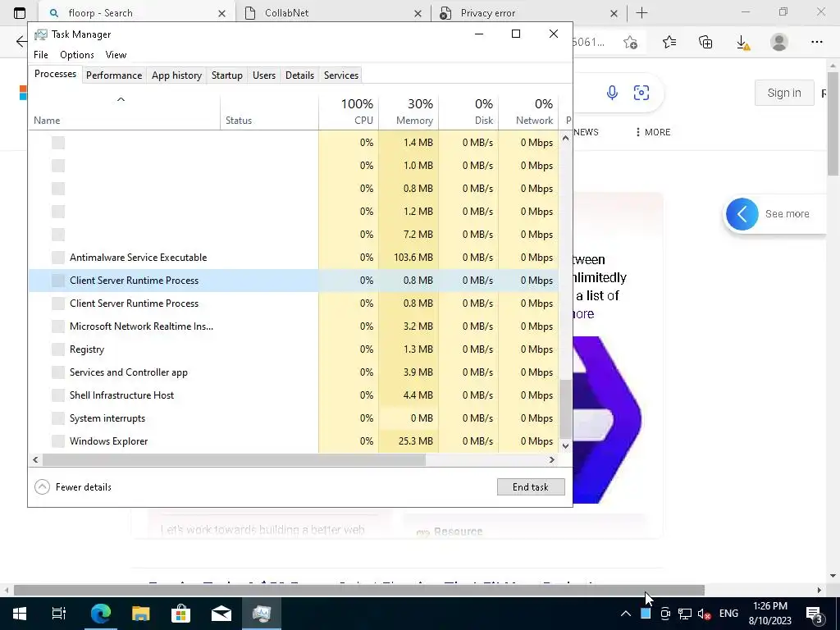
Task: Open Microsoft Store from the taskbar
Action: coord(180,613)
